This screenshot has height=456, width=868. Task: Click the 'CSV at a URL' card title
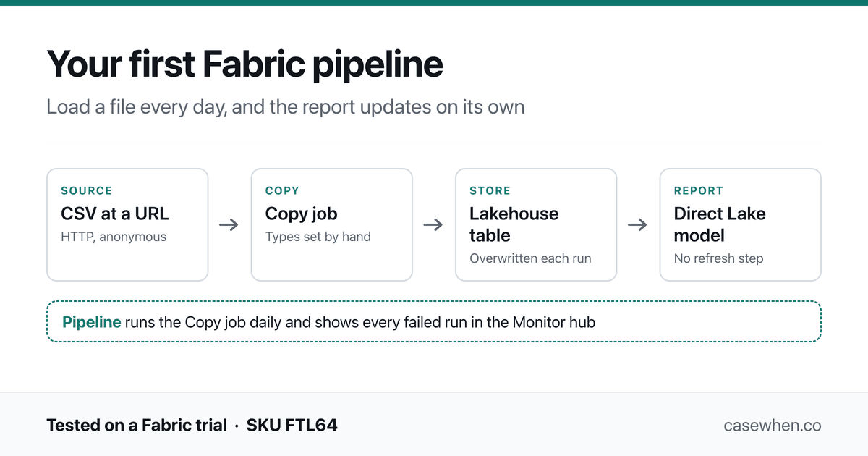coord(115,214)
